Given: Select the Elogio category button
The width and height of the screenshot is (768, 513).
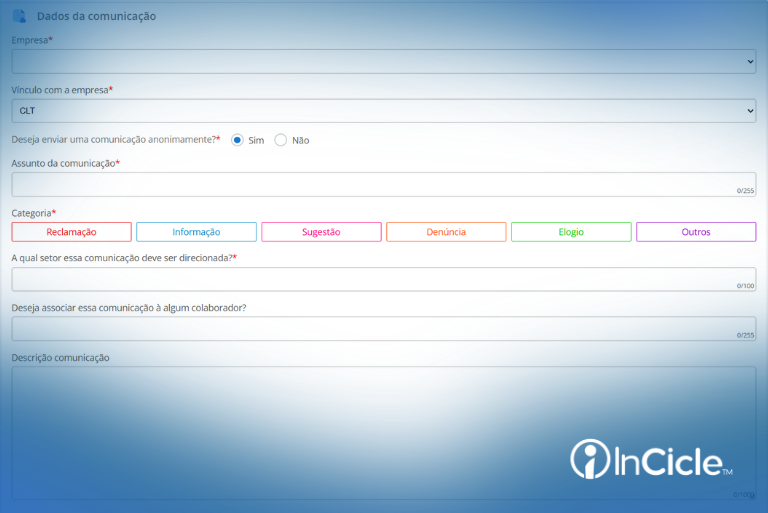Looking at the screenshot, I should 571,232.
